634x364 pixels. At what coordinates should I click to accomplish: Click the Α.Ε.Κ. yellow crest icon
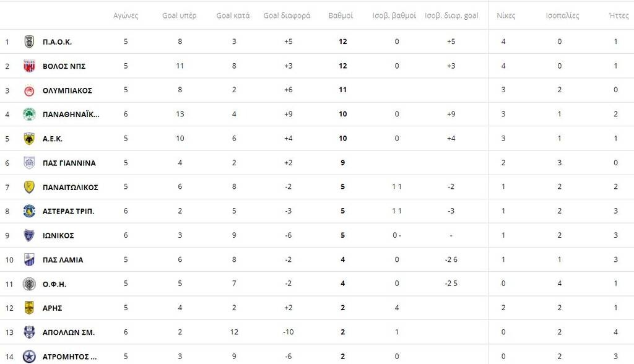tap(28, 139)
